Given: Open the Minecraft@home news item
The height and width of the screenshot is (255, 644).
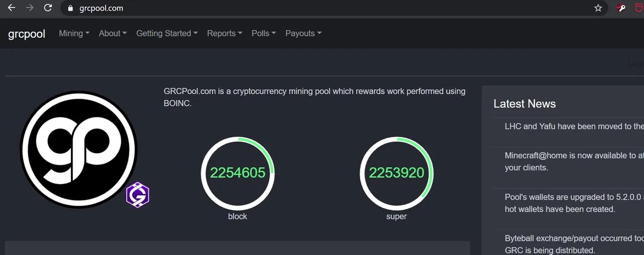Looking at the screenshot, I should (574, 161).
